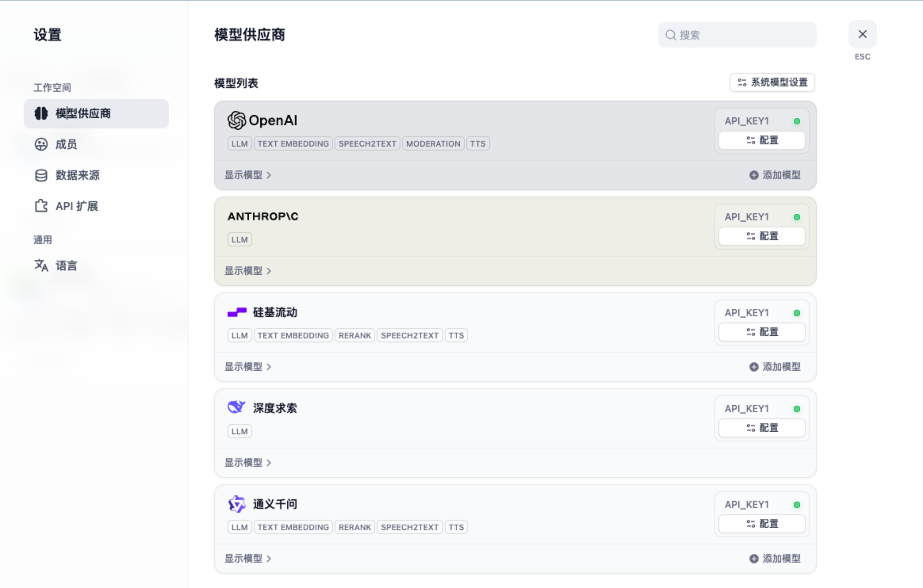Click TEXT EMBEDDING tag on 硅基流动
This screenshot has height=588, width=923.
[x=293, y=335]
